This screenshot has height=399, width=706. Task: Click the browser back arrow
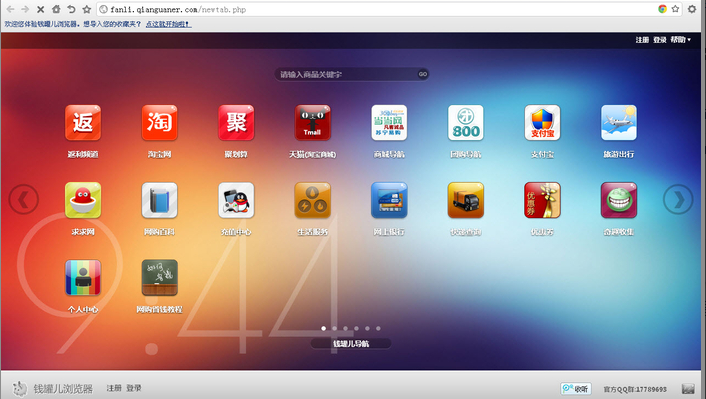coord(10,9)
